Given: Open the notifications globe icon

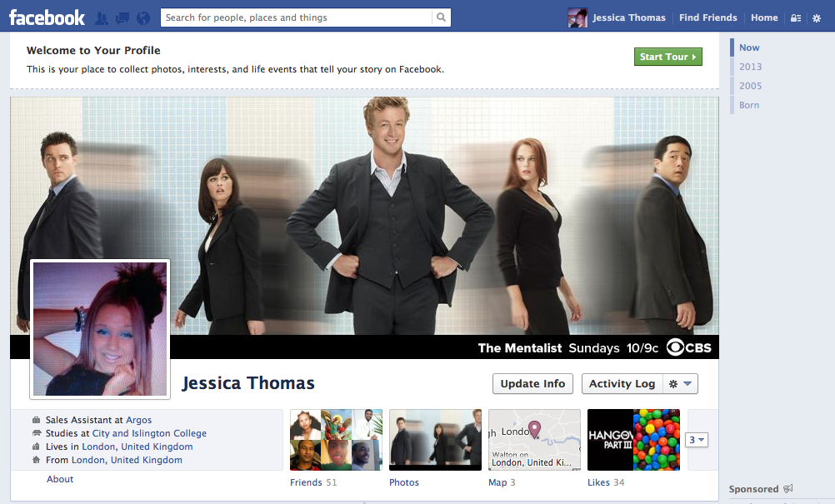Looking at the screenshot, I should tap(142, 16).
